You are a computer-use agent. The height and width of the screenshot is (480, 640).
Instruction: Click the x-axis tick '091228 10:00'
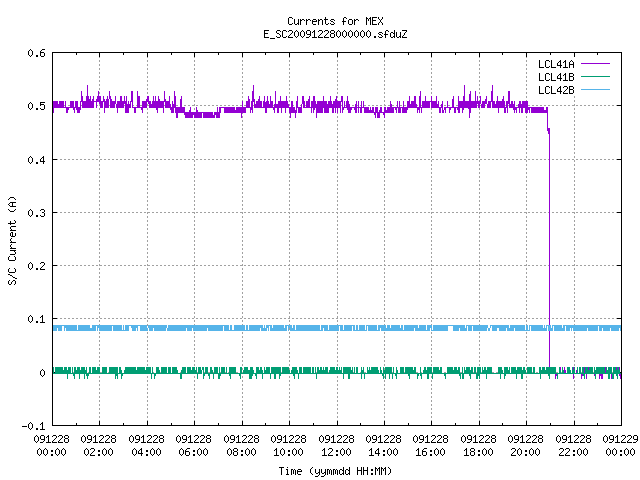[289, 446]
